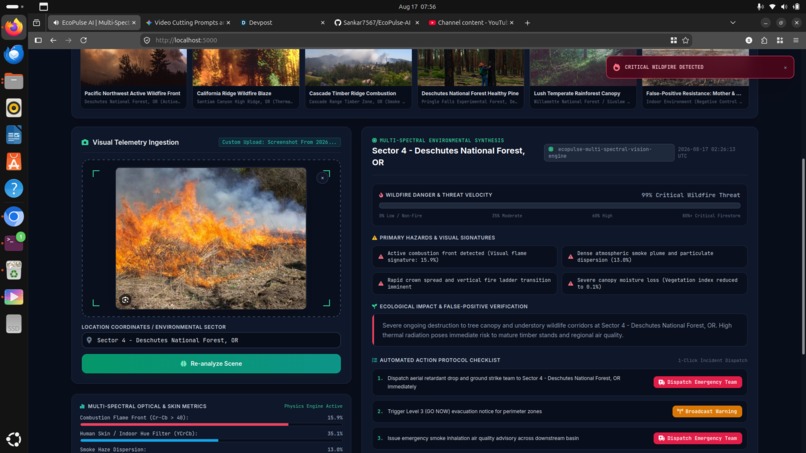This screenshot has width=806, height=453.
Task: Bookmark this page with the star icon
Action: (x=685, y=40)
